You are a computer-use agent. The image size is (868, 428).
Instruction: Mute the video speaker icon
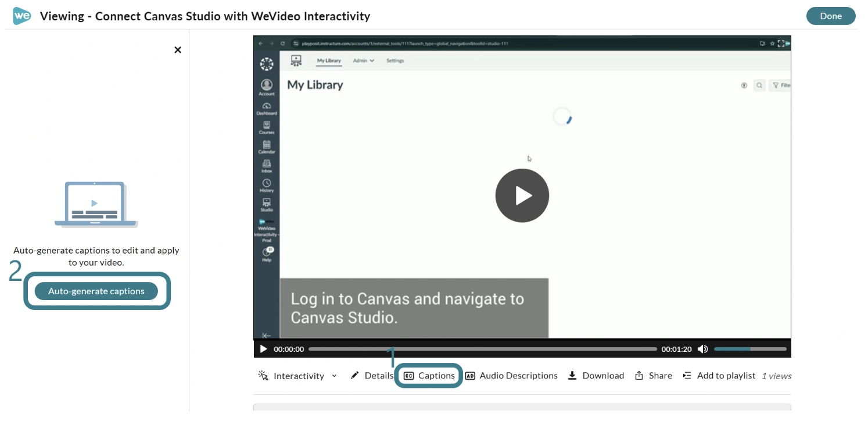pyautogui.click(x=702, y=349)
